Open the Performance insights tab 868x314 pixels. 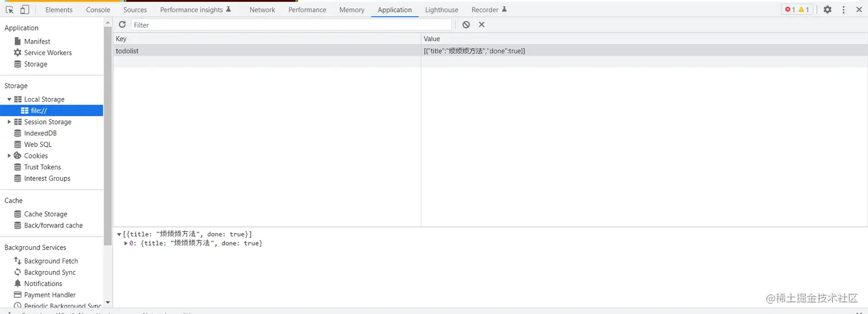pos(195,10)
